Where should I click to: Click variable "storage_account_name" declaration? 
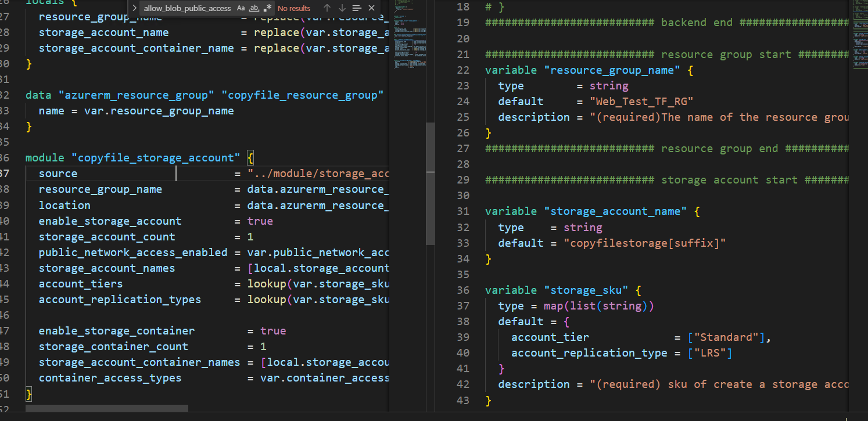pyautogui.click(x=593, y=211)
